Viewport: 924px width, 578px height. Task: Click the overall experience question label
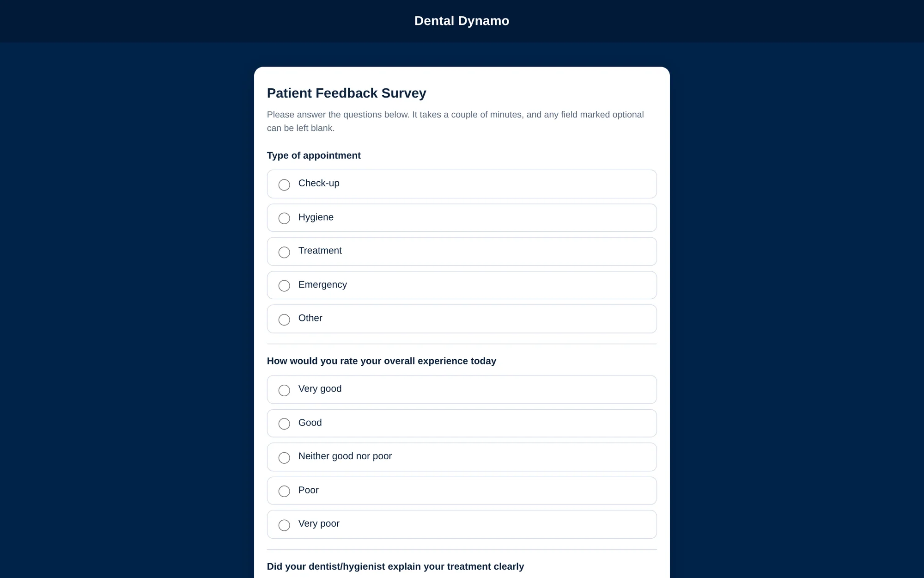pyautogui.click(x=382, y=361)
